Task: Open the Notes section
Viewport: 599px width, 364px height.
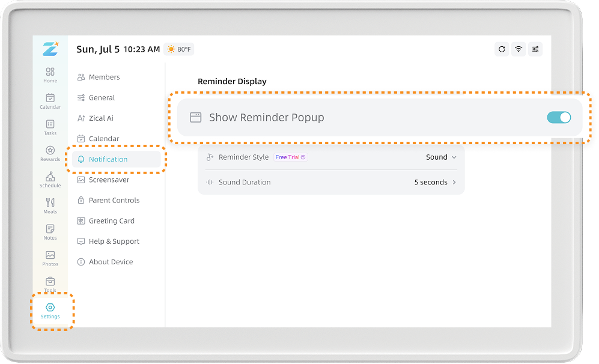Action: [x=50, y=232]
